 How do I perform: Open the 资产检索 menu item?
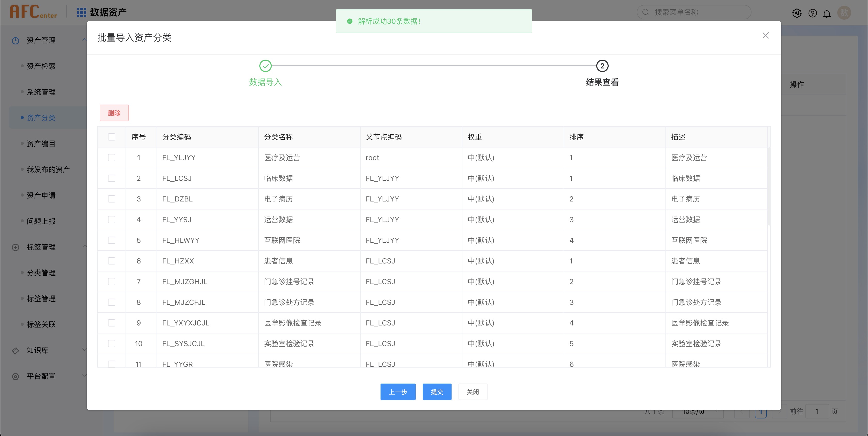click(41, 66)
